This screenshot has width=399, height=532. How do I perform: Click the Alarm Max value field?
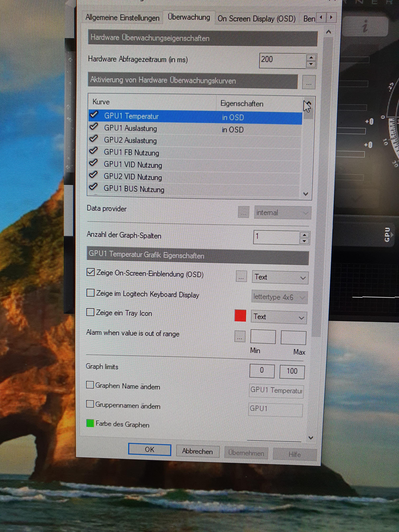[293, 338]
